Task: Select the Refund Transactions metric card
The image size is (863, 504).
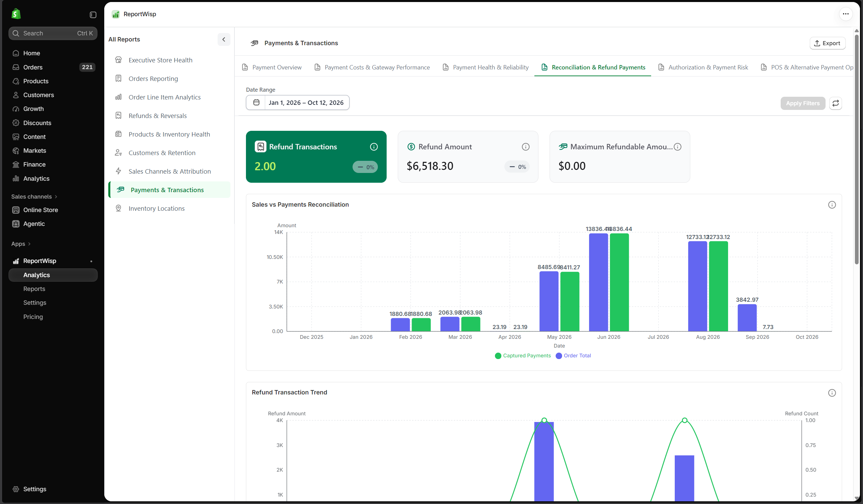Action: point(316,157)
